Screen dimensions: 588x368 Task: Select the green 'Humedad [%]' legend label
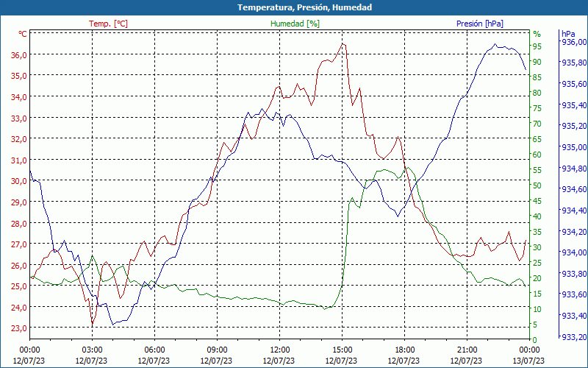[x=295, y=24]
